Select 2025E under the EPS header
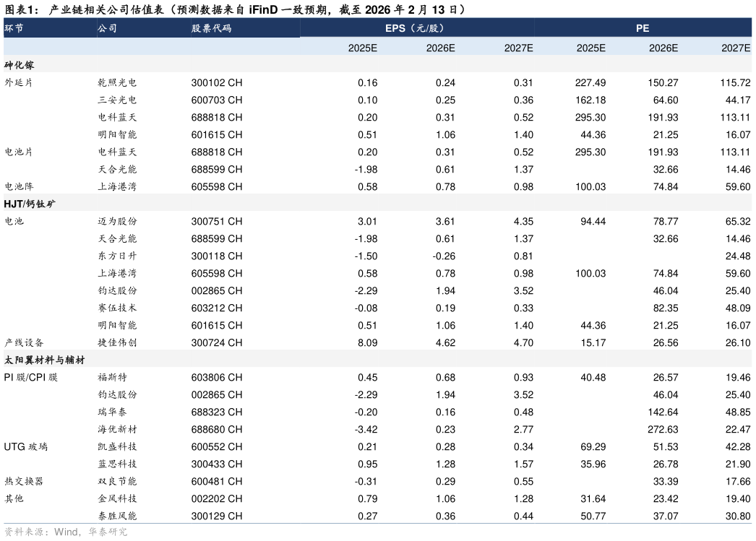The height and width of the screenshot is (541, 756). pyautogui.click(x=362, y=48)
